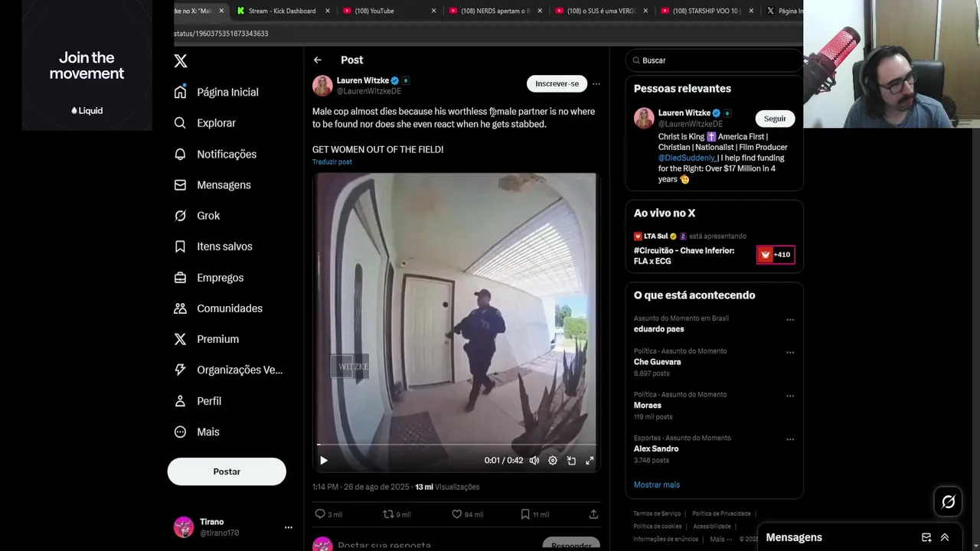Image resolution: width=980 pixels, height=551 pixels.
Task: Expand footer Mais links
Action: (x=720, y=539)
